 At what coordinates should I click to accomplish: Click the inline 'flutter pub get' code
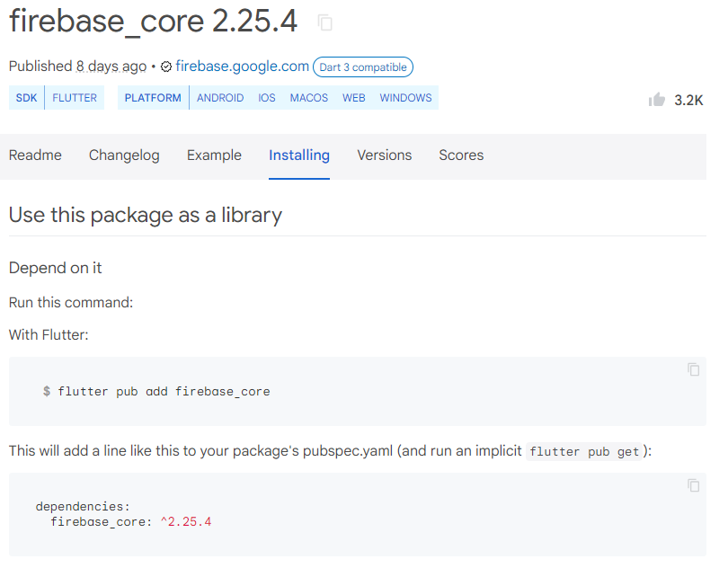pyautogui.click(x=584, y=451)
